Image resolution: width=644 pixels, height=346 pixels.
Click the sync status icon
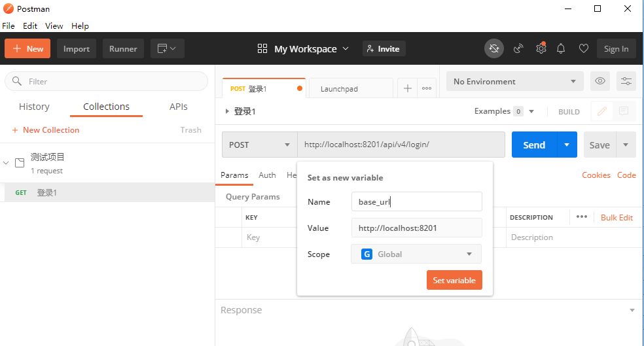[x=493, y=49]
